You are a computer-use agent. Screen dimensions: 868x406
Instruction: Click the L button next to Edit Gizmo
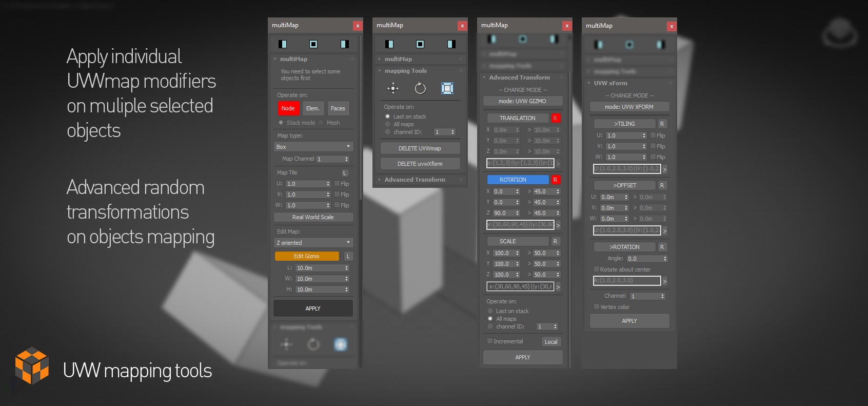348,256
